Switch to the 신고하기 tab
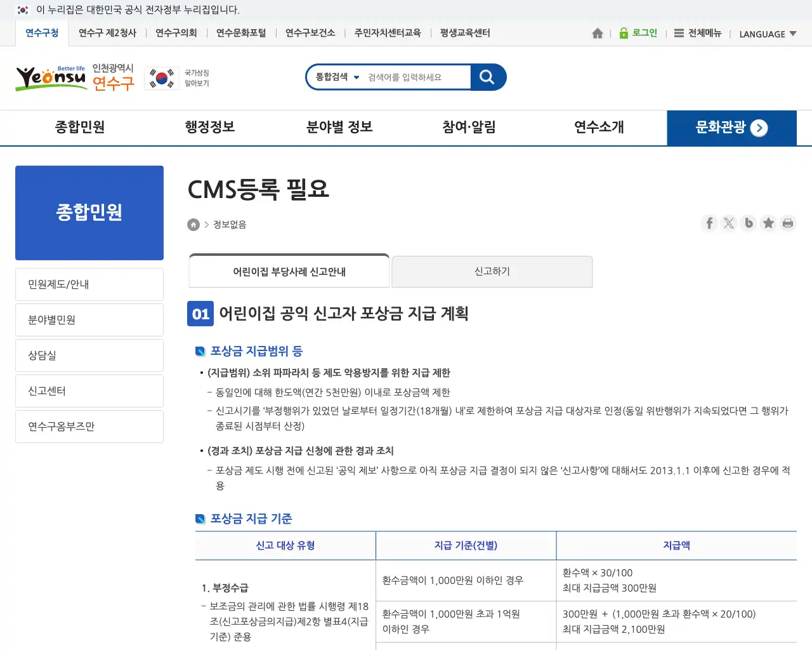The image size is (812, 650). [x=492, y=272]
